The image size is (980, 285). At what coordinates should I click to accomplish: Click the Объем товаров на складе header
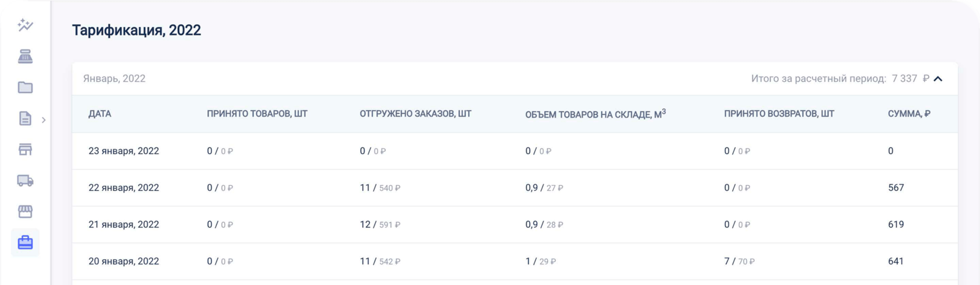595,114
